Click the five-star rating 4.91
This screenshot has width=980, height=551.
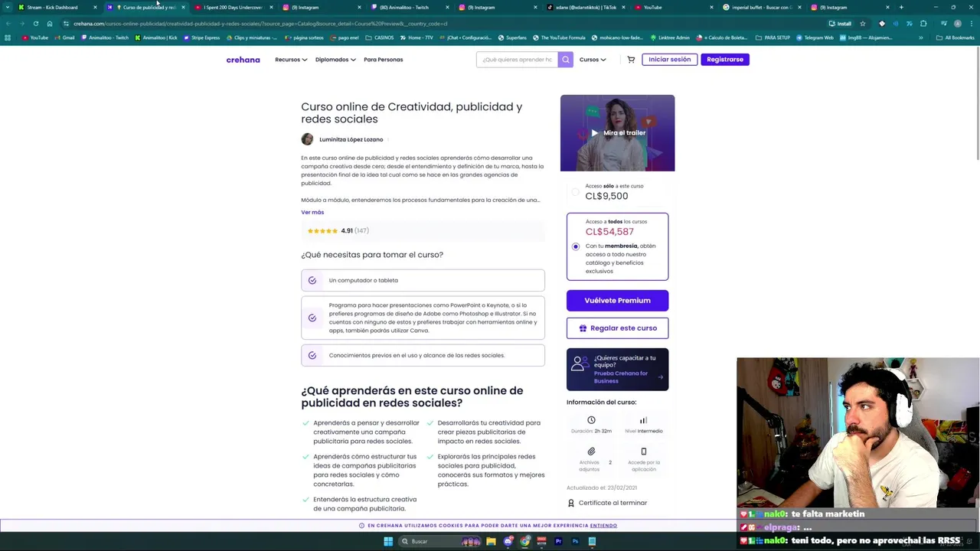[338, 231]
